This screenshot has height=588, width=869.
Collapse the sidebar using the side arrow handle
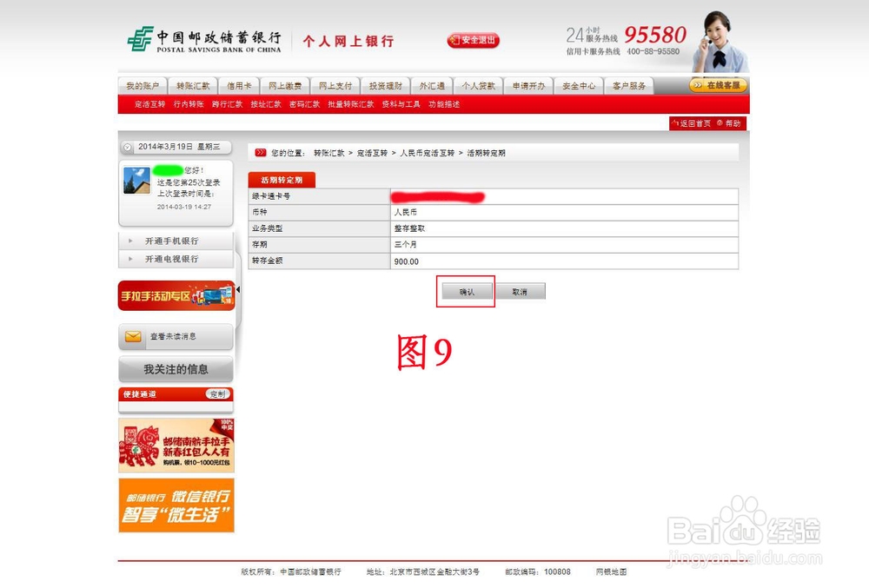click(236, 289)
